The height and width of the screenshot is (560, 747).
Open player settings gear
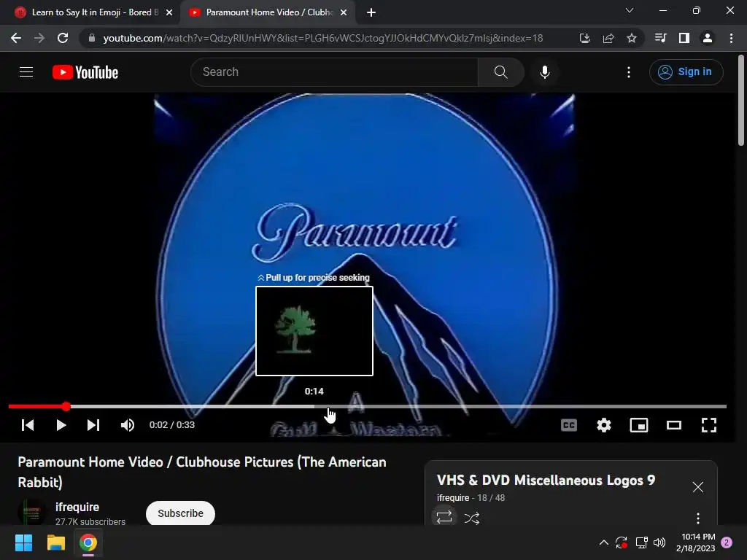[603, 425]
